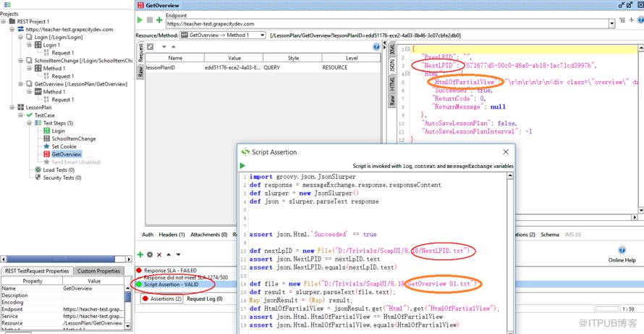Open XML response view tab
644x334 pixels.
point(392,49)
